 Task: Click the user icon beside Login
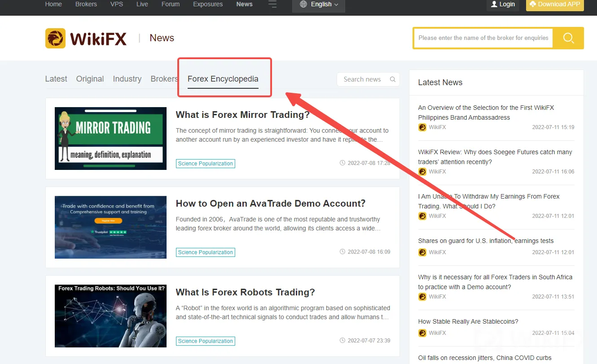494,4
